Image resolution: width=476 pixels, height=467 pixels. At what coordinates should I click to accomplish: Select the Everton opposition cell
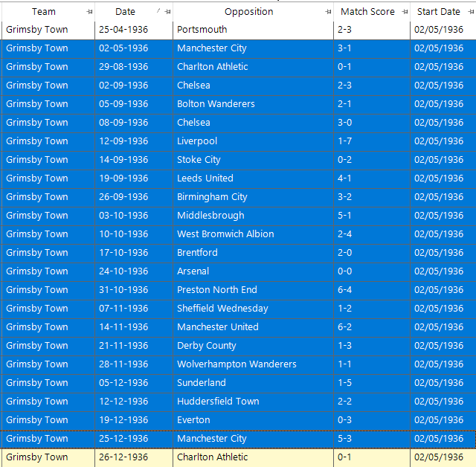253,420
